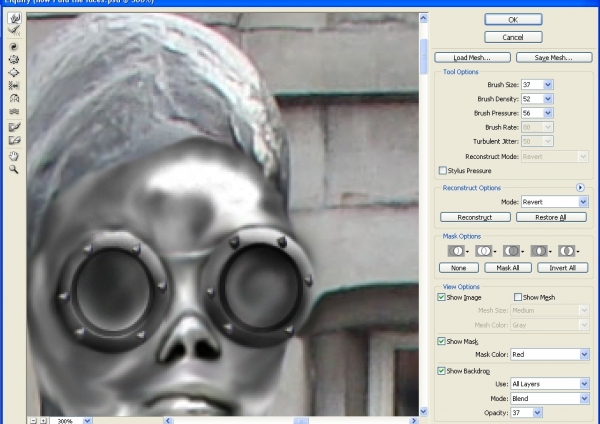Open the Mask Color dropdown
The width and height of the screenshot is (600, 424).
point(549,354)
